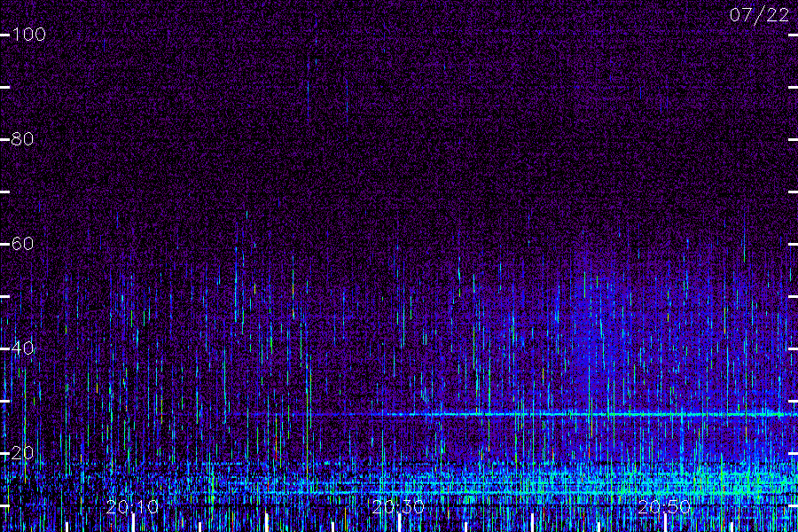The image size is (798, 532).
Task: Select the 20:30 time axis label
Action: tap(398, 507)
